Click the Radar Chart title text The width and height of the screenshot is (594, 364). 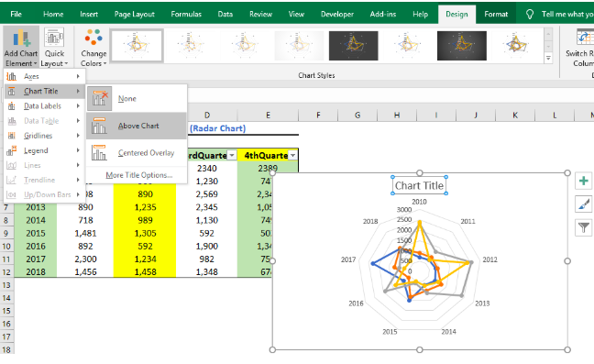tap(218, 128)
